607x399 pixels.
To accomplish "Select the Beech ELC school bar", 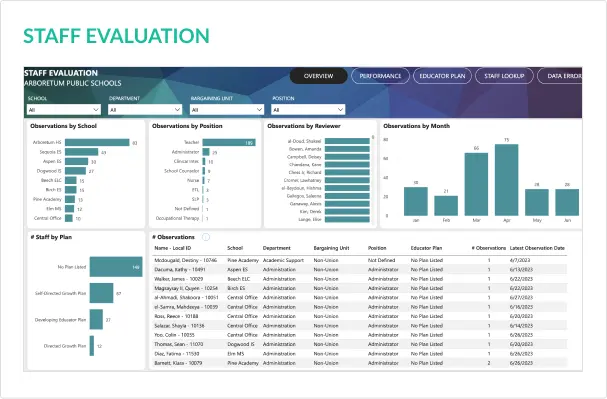I will (x=71, y=180).
